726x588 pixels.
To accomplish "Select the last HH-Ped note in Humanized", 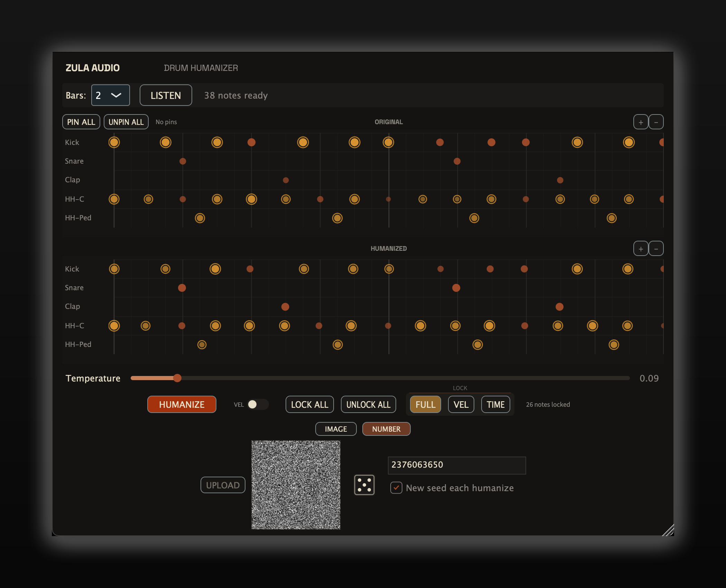I will pos(614,345).
